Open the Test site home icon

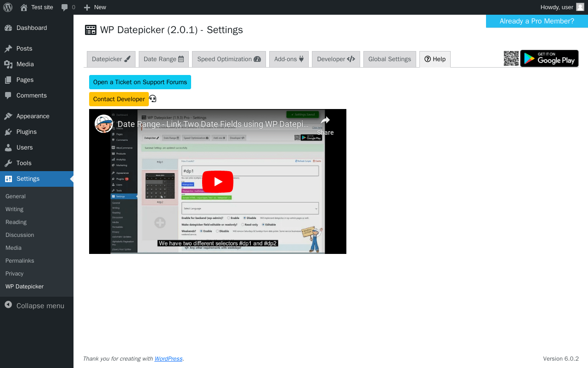coord(24,7)
